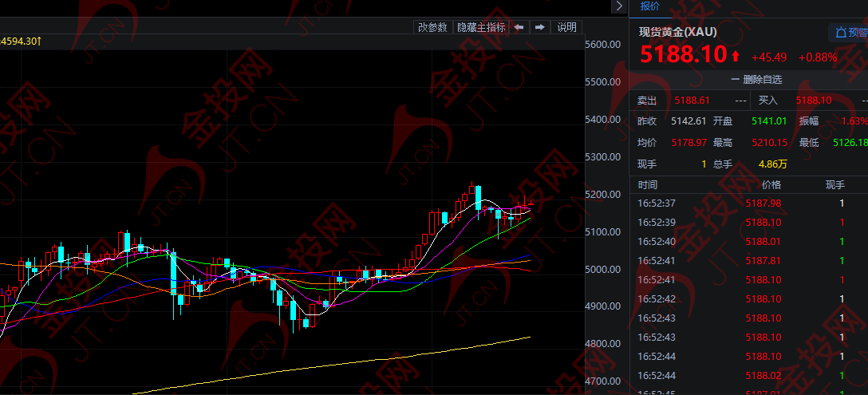Click the 5300.00 price axis label
Screen dimensions: 868x395
603,156
